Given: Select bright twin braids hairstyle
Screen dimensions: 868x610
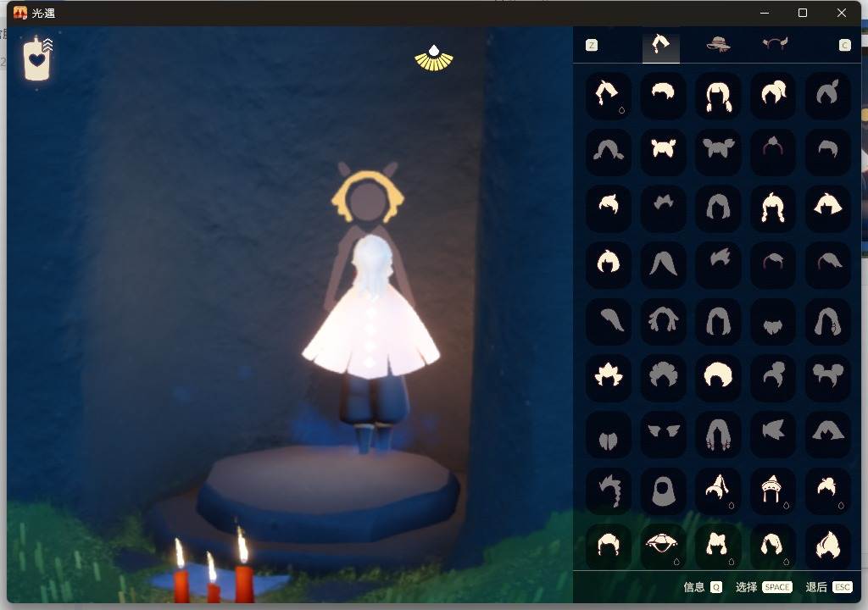Looking at the screenshot, I should coord(773,208).
